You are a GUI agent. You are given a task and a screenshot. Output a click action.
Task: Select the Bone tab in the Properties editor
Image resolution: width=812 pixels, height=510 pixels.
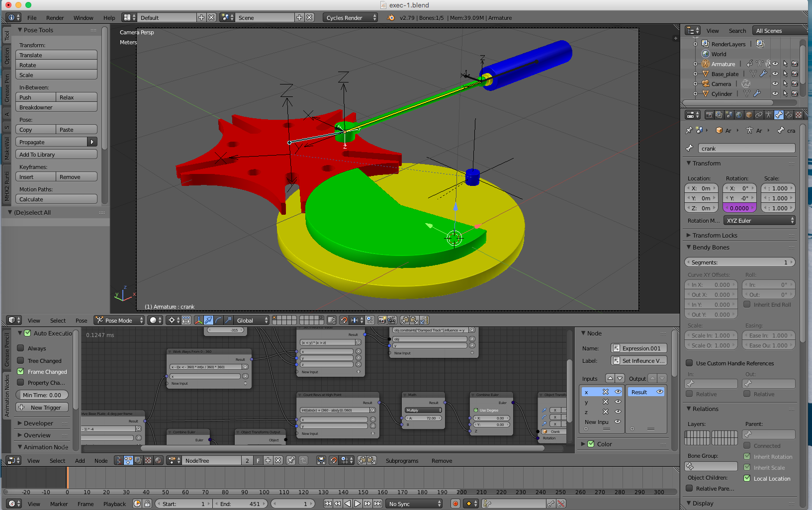pyautogui.click(x=779, y=114)
